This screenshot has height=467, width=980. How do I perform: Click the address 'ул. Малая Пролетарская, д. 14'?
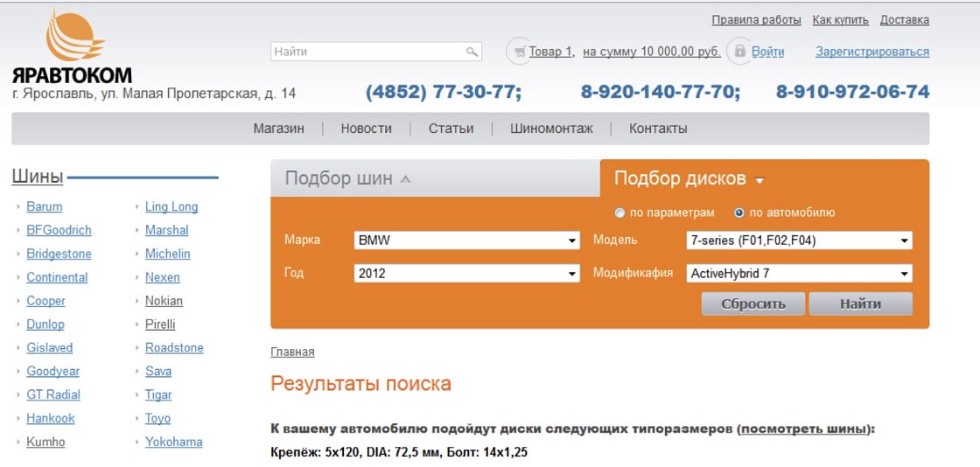[198, 94]
